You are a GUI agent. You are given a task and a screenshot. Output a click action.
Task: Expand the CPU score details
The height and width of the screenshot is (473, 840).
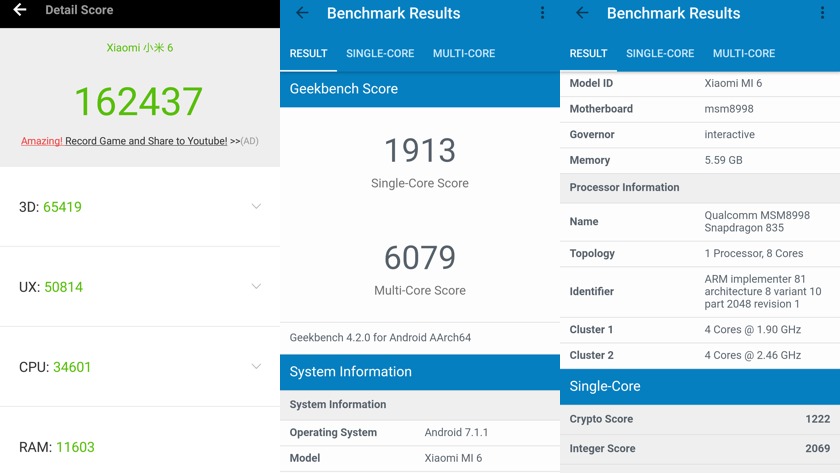click(x=256, y=366)
